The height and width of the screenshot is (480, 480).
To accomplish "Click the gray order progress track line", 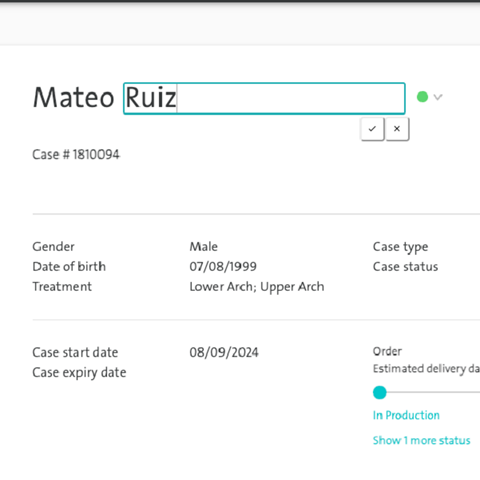I will click(433, 392).
